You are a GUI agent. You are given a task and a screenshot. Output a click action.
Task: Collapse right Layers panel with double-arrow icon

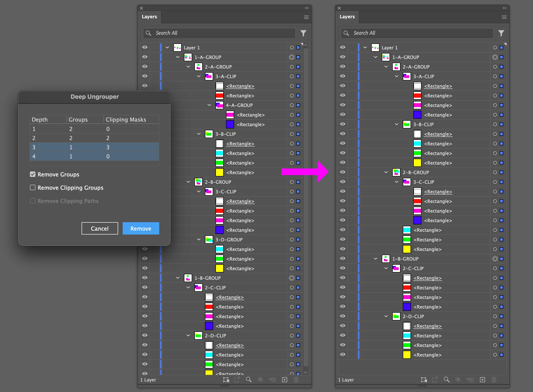[x=504, y=8]
